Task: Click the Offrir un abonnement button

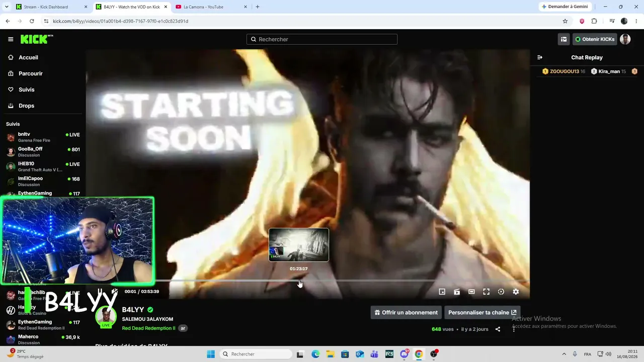Action: click(406, 312)
